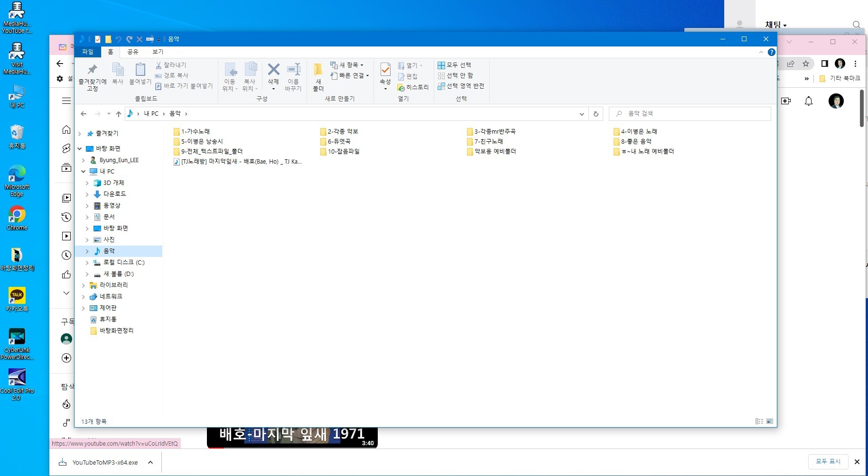Click Rename (이름 바꾸기) icon

click(x=293, y=77)
